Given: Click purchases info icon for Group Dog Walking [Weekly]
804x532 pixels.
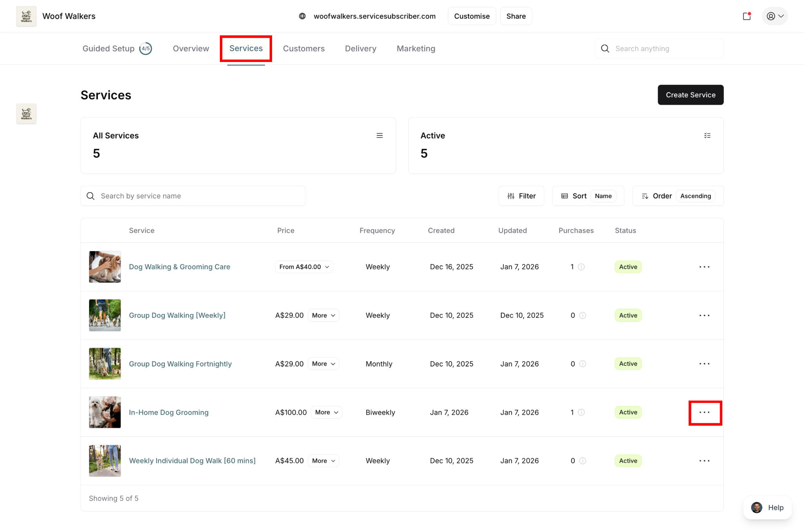Looking at the screenshot, I should [x=583, y=315].
